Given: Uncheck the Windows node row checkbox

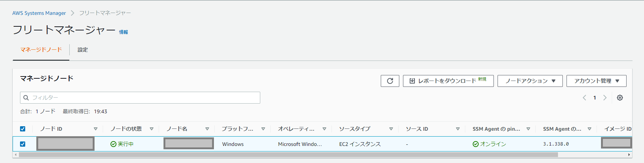Looking at the screenshot, I should coord(23,144).
